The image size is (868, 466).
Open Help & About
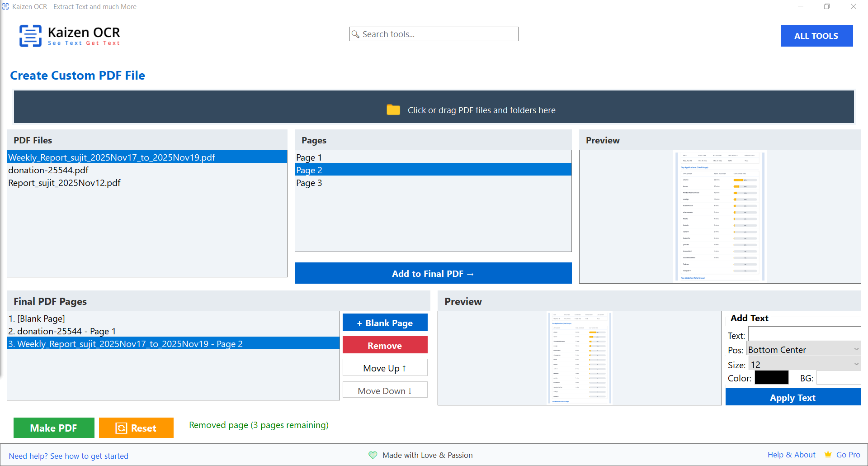(791, 454)
